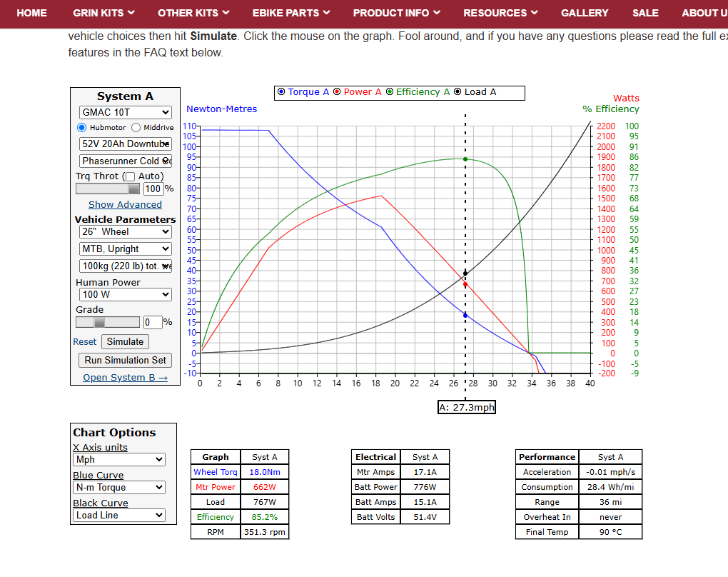Go to the SALE page
The height and width of the screenshot is (577, 728).
point(645,13)
